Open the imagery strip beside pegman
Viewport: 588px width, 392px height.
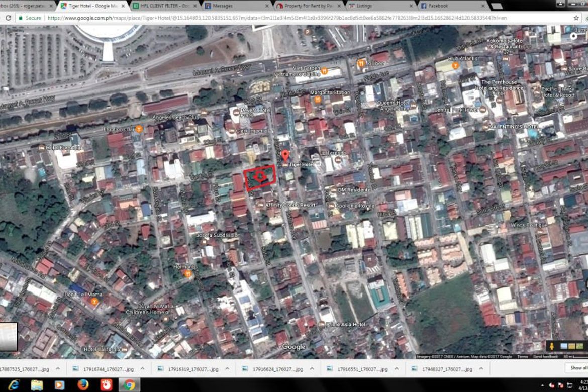[x=572, y=346]
